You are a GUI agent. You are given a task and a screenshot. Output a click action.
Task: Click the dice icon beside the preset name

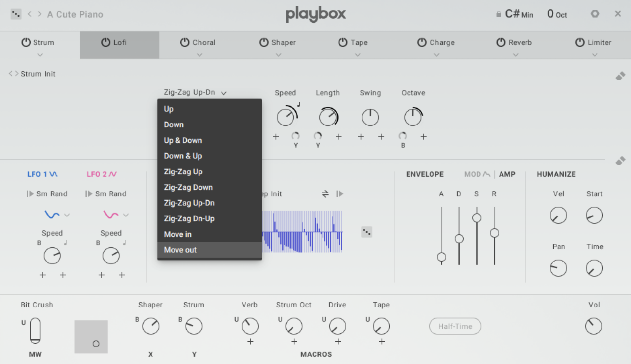16,14
